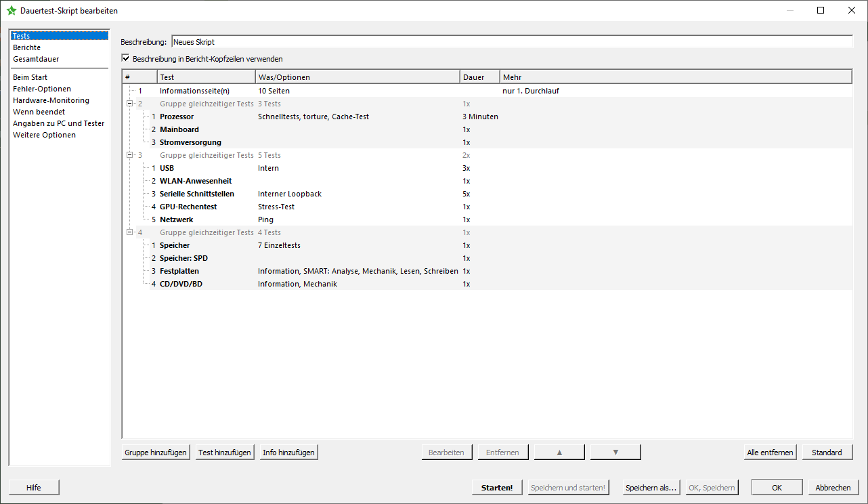
Task: Open 'Speichern als...' dialog
Action: (x=651, y=488)
